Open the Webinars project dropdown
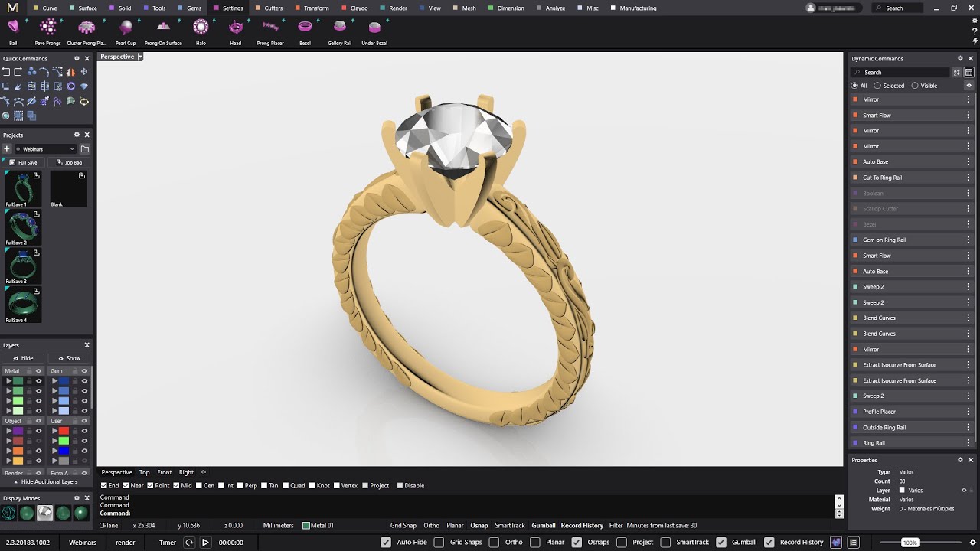980x551 pixels. tap(46, 149)
